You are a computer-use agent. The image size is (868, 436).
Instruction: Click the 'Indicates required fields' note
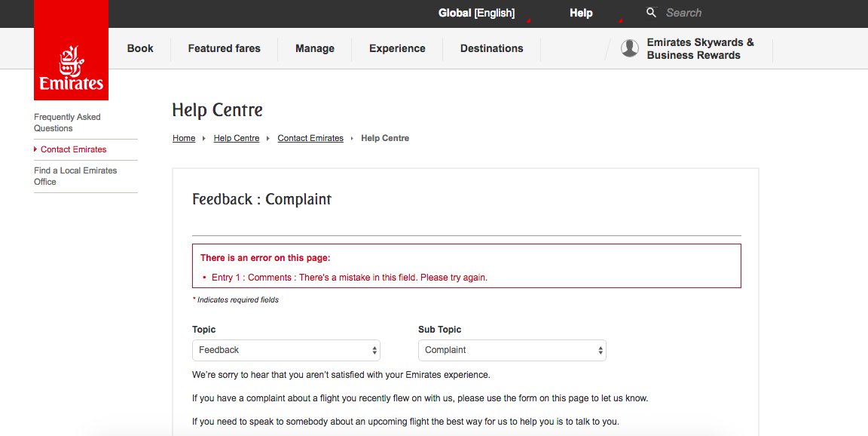236,299
